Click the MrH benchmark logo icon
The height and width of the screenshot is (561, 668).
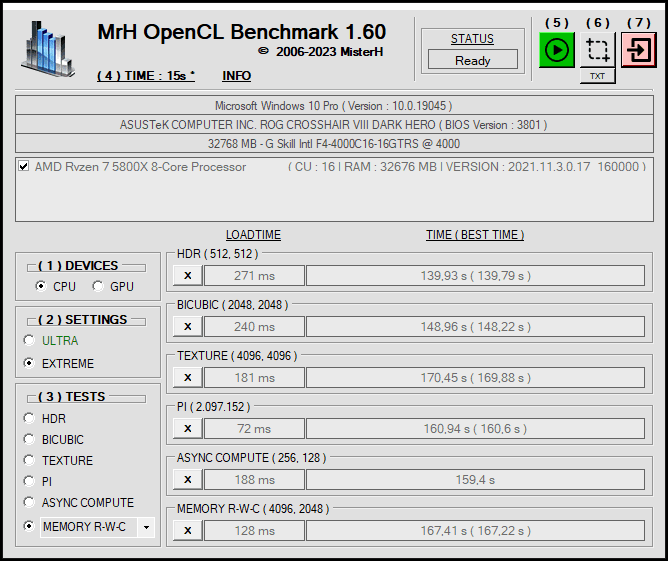pos(48,49)
